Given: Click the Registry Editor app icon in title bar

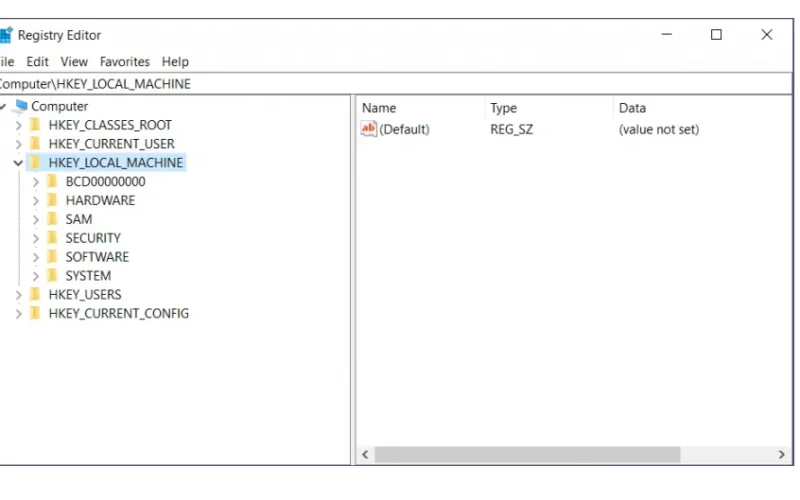Looking at the screenshot, I should point(6,35).
